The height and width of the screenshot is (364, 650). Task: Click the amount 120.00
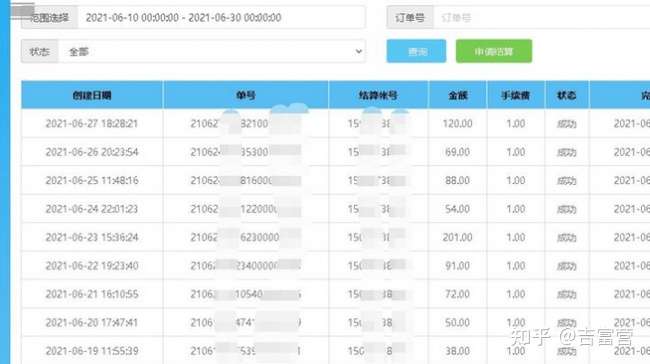[457, 124]
